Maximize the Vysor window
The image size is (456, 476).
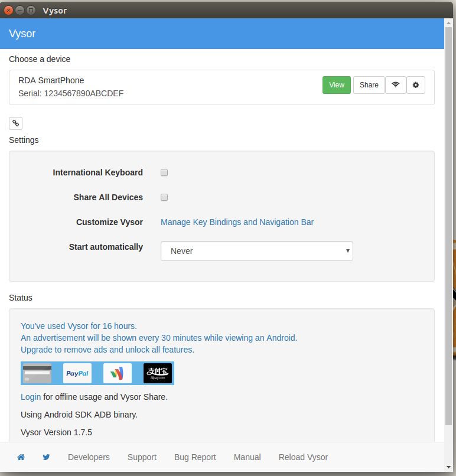coord(31,10)
